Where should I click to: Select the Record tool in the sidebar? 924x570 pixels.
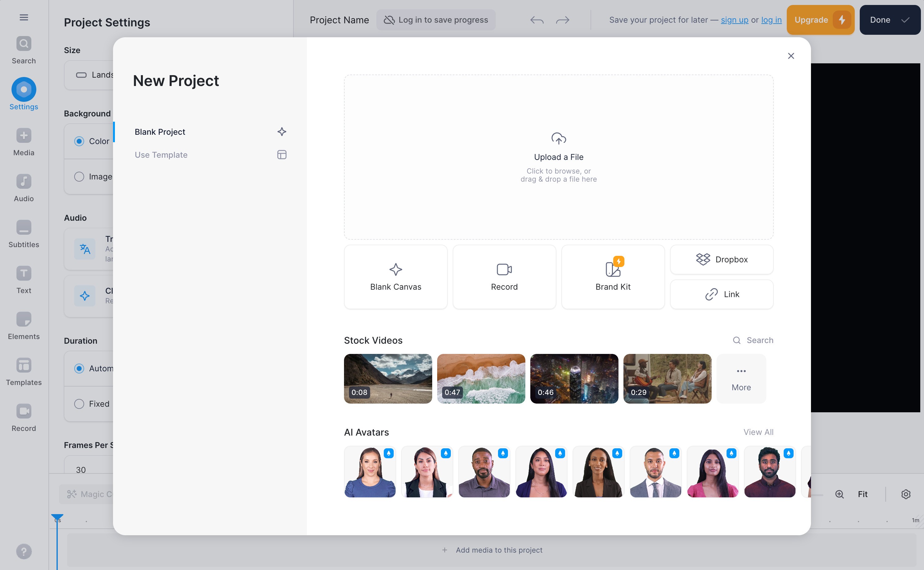(23, 417)
